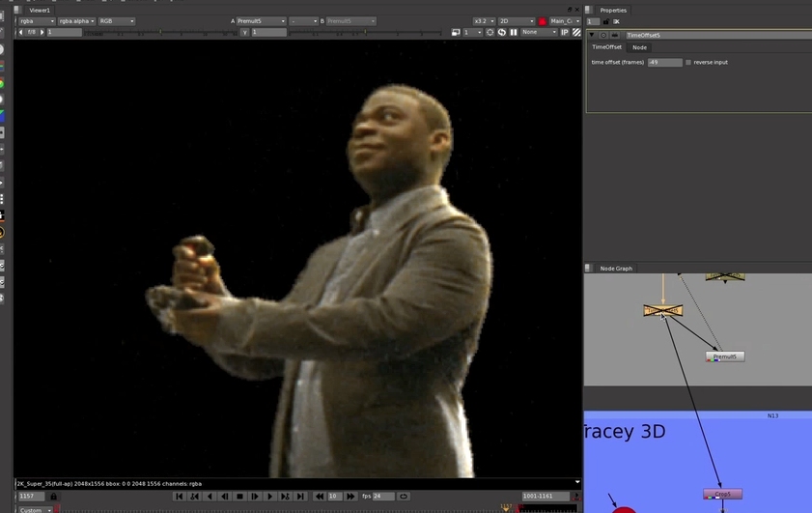Step back one frame
Image resolution: width=812 pixels, height=513 pixels.
225,497
